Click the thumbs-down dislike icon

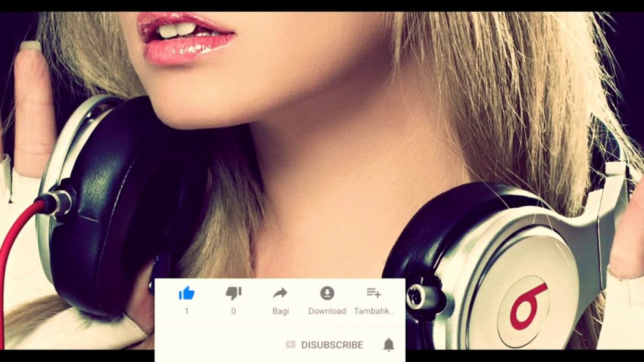[x=234, y=293]
